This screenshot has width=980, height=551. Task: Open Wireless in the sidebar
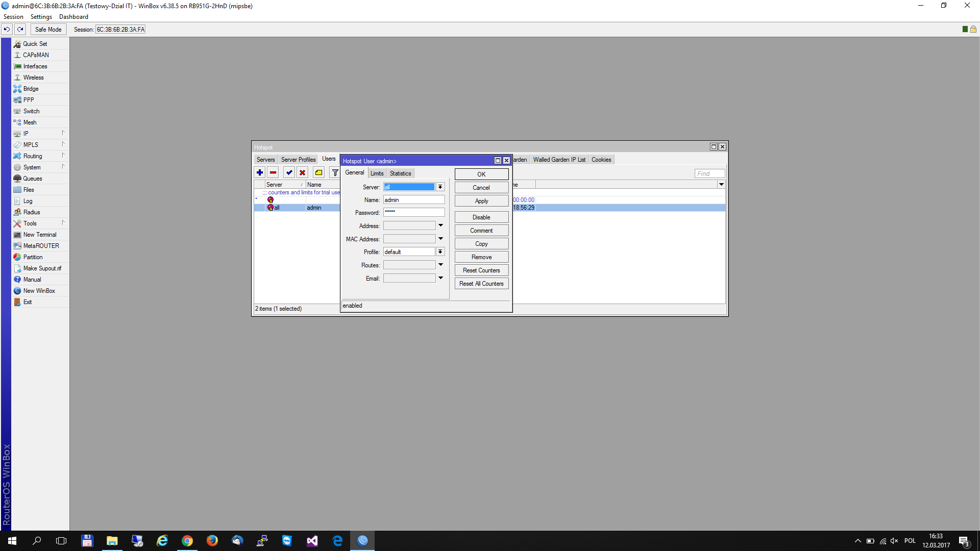[x=40, y=78]
